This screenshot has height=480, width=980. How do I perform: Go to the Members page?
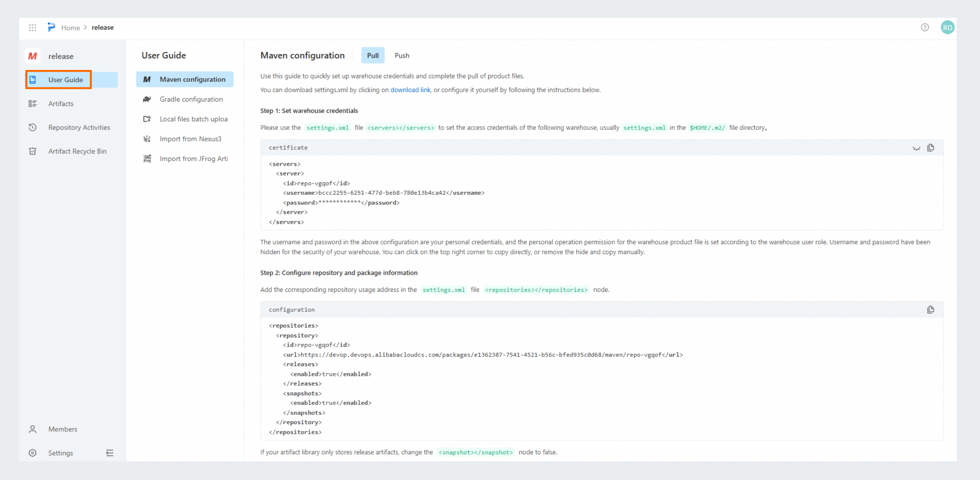point(62,429)
